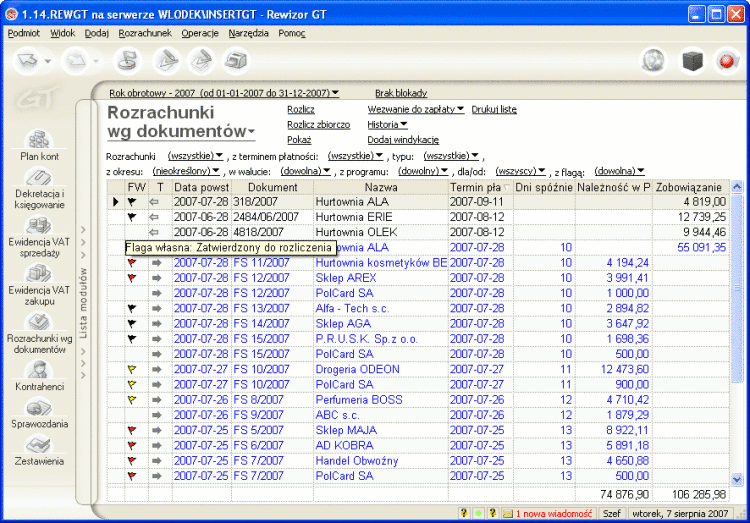Click the envelope new message icon

(508, 513)
